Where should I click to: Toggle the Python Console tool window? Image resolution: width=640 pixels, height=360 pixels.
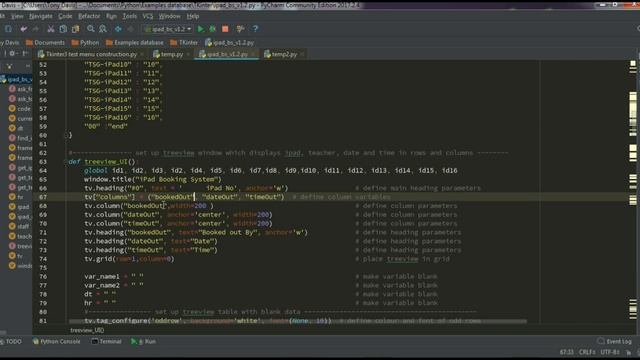(x=56, y=341)
